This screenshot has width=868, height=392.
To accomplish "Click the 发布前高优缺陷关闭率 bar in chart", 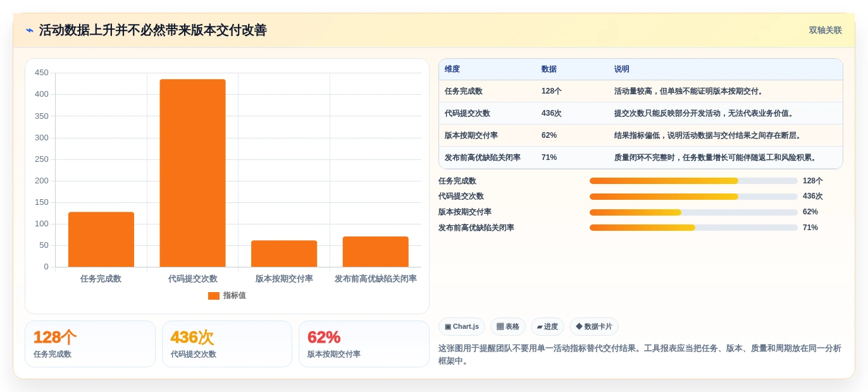I will point(376,252).
